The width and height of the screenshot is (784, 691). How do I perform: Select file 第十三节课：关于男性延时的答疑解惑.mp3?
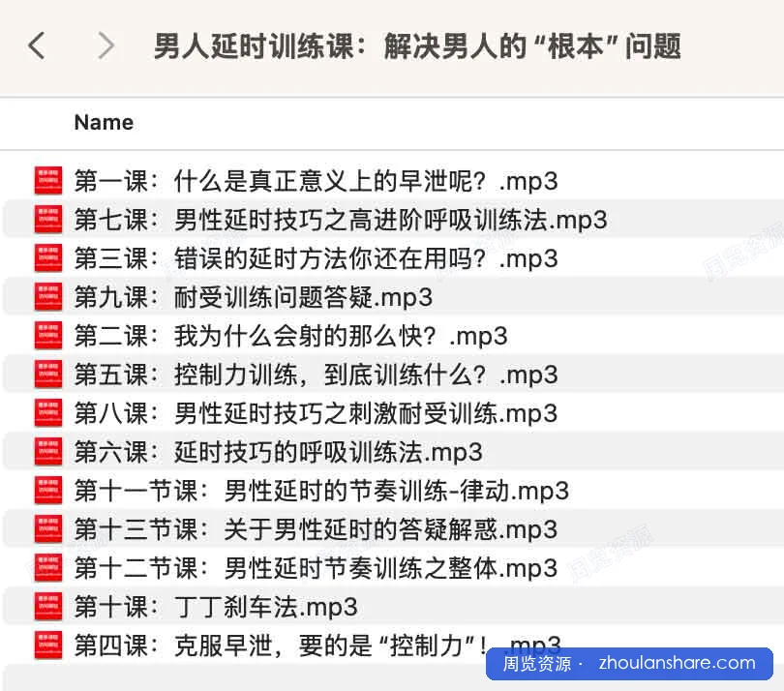pos(316,529)
